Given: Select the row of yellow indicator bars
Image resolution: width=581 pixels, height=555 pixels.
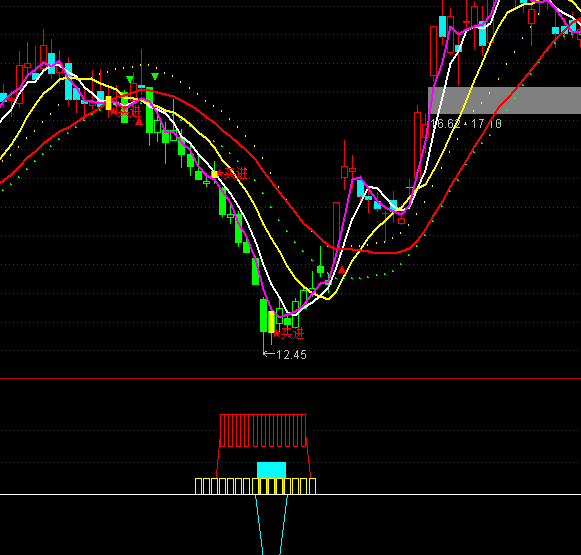Looking at the screenshot, I should coord(256,486).
